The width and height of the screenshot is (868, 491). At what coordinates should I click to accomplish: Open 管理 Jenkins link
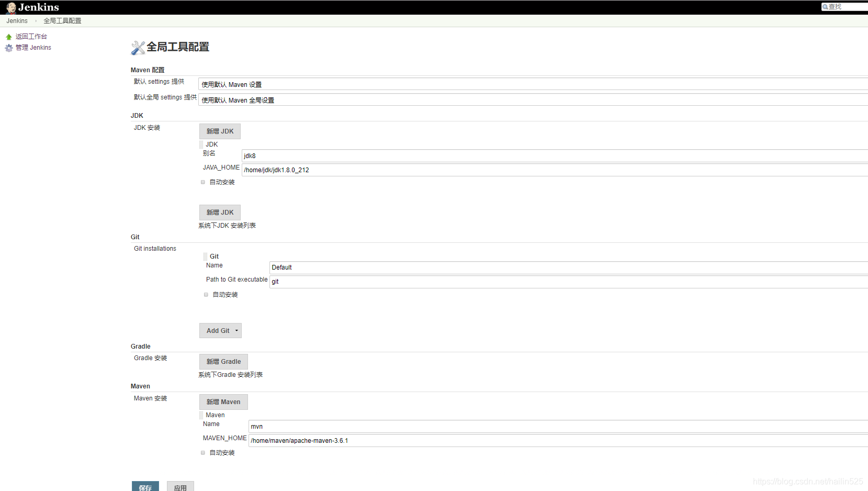[33, 48]
